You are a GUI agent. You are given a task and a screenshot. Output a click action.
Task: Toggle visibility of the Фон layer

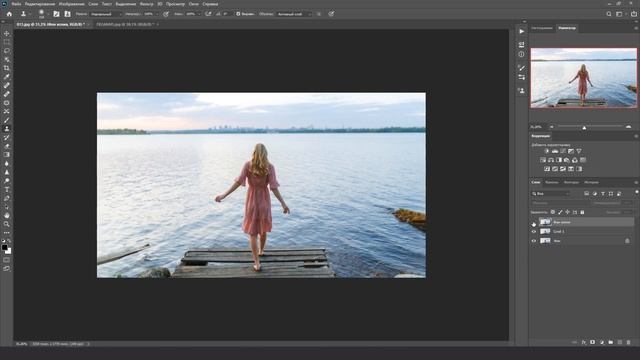point(533,241)
